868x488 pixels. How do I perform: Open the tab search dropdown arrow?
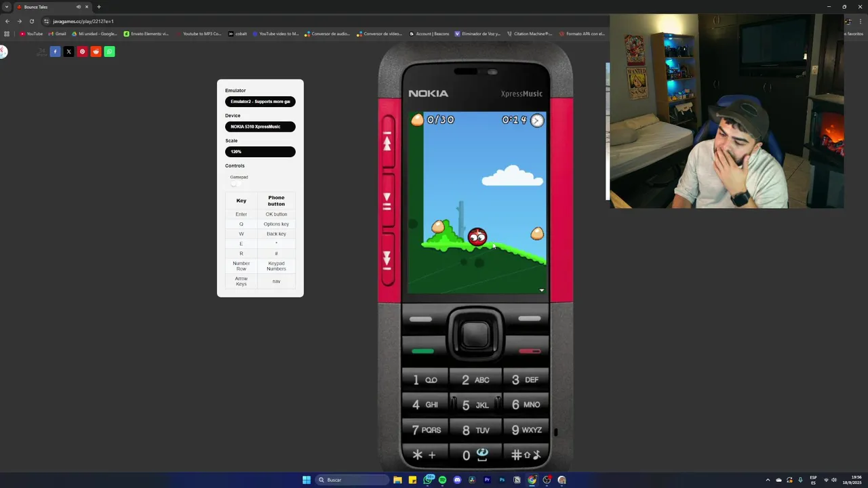click(x=6, y=7)
